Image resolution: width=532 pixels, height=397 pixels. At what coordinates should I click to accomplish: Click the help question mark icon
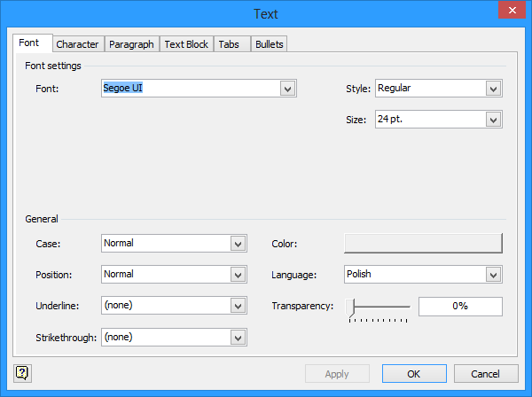point(22,373)
